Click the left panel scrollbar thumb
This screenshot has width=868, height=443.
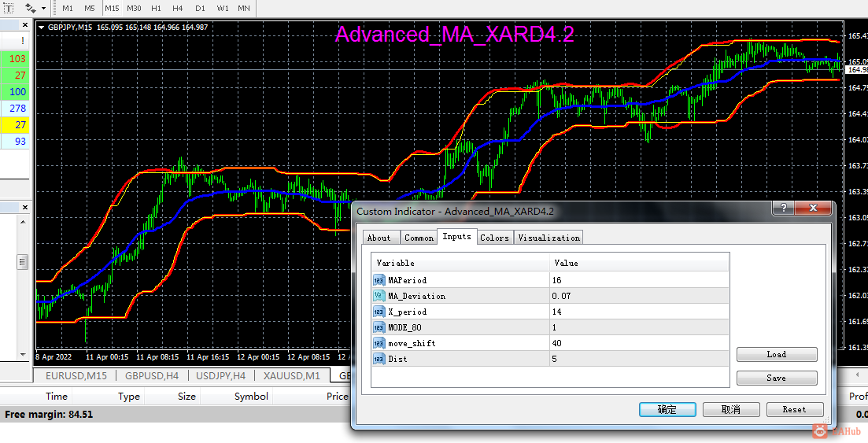coord(23,261)
